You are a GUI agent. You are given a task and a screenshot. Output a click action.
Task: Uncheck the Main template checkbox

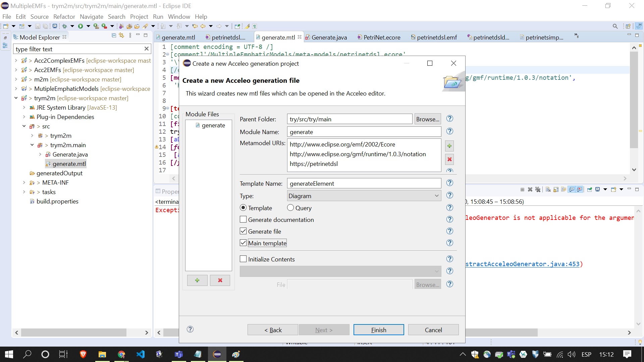click(243, 243)
